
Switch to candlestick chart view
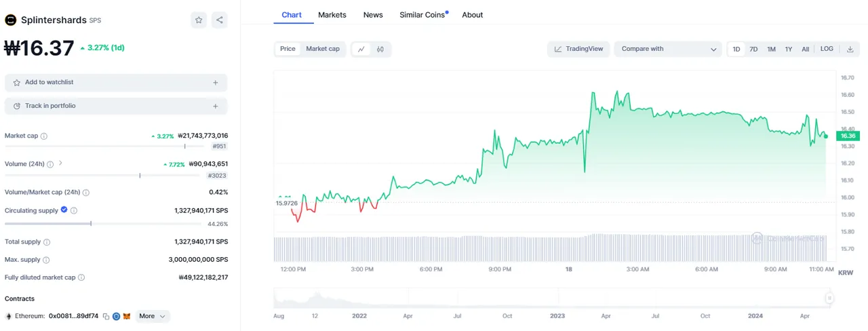pos(380,49)
